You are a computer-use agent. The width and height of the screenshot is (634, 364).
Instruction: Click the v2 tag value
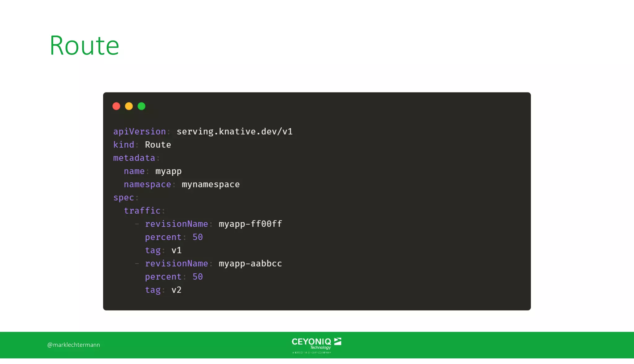coord(176,290)
